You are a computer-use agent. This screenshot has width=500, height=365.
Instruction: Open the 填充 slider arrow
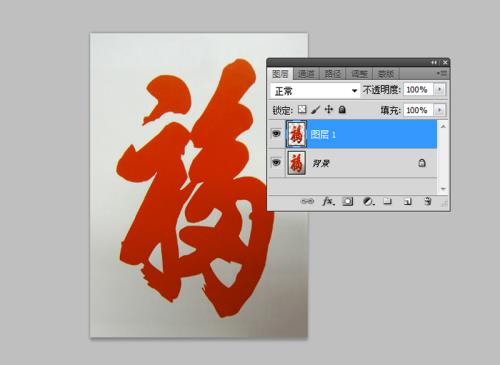point(440,110)
